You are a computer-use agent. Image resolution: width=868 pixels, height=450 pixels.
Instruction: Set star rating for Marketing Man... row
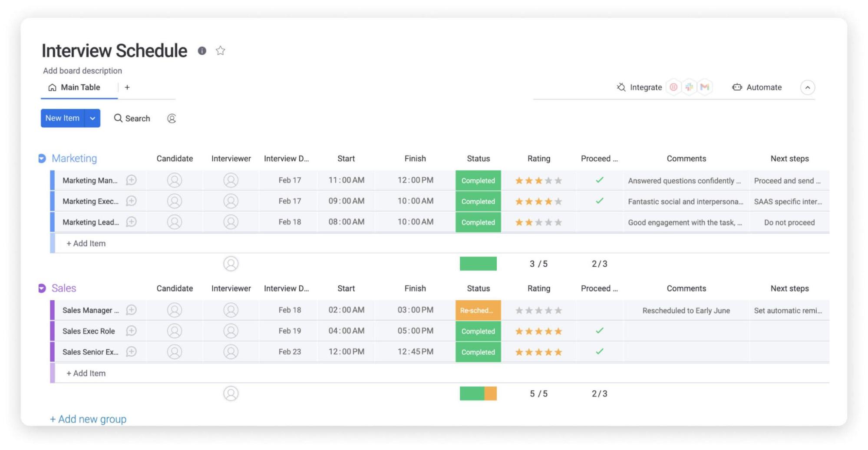(x=538, y=180)
